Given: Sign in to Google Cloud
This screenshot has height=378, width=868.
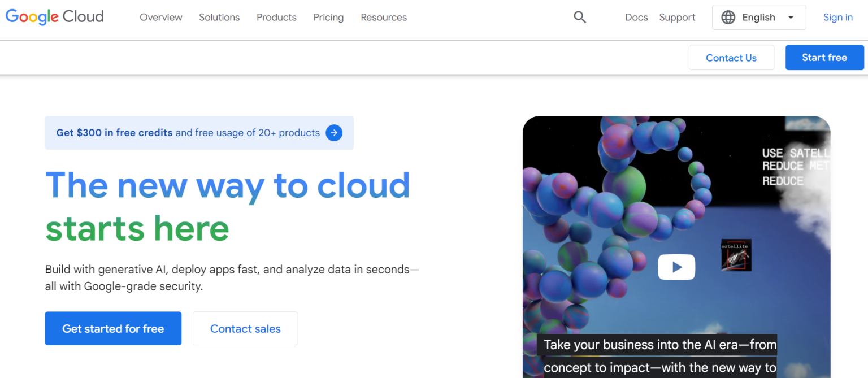Looking at the screenshot, I should [837, 17].
